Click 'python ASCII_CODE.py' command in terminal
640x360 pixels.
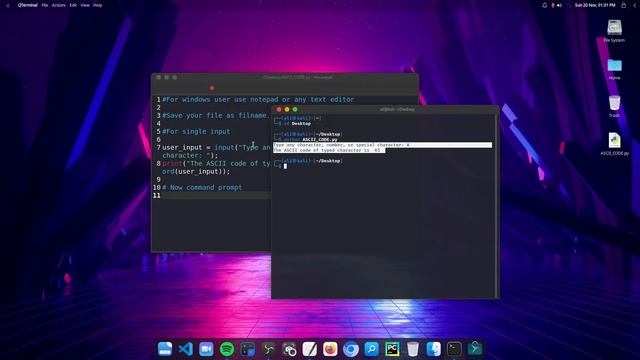311,140
